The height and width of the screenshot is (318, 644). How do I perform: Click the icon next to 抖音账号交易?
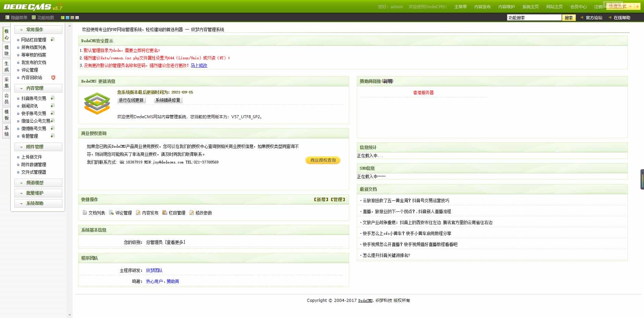(52, 98)
